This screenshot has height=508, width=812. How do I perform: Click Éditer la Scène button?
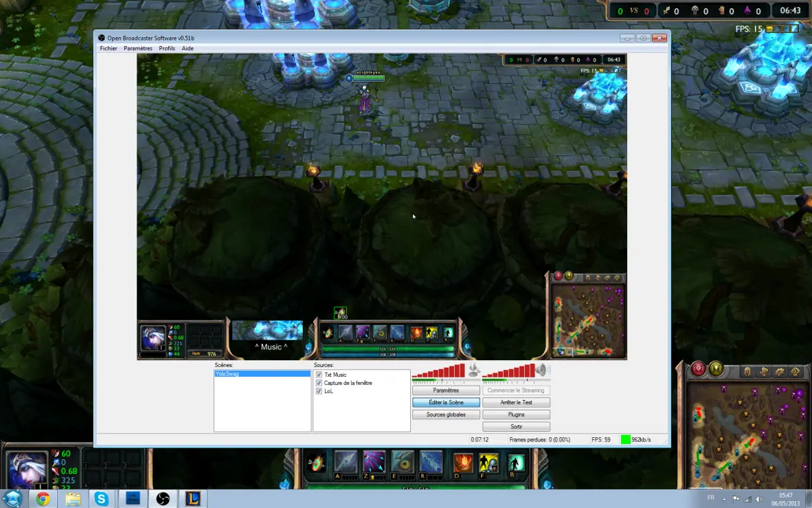click(x=446, y=402)
